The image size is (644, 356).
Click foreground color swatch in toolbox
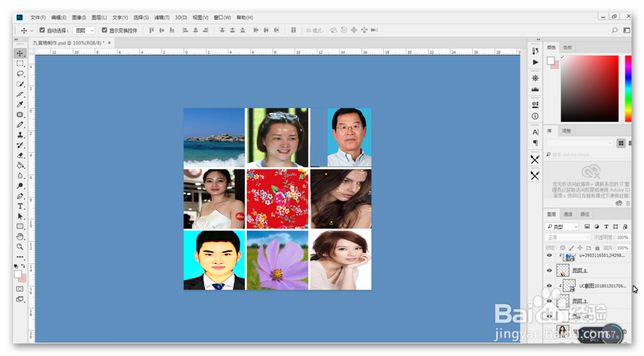click(17, 274)
